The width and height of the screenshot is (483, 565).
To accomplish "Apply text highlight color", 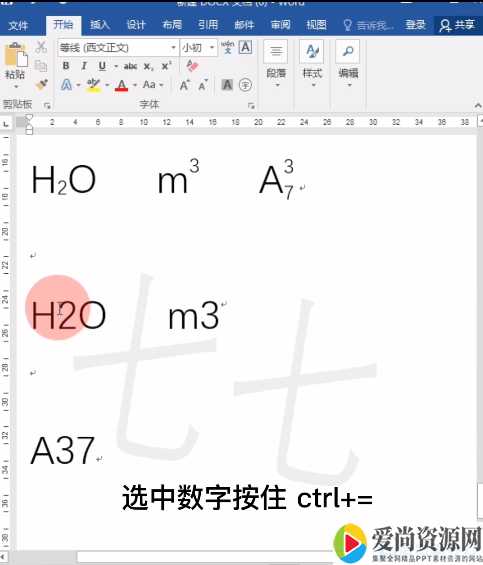I will coord(93,85).
